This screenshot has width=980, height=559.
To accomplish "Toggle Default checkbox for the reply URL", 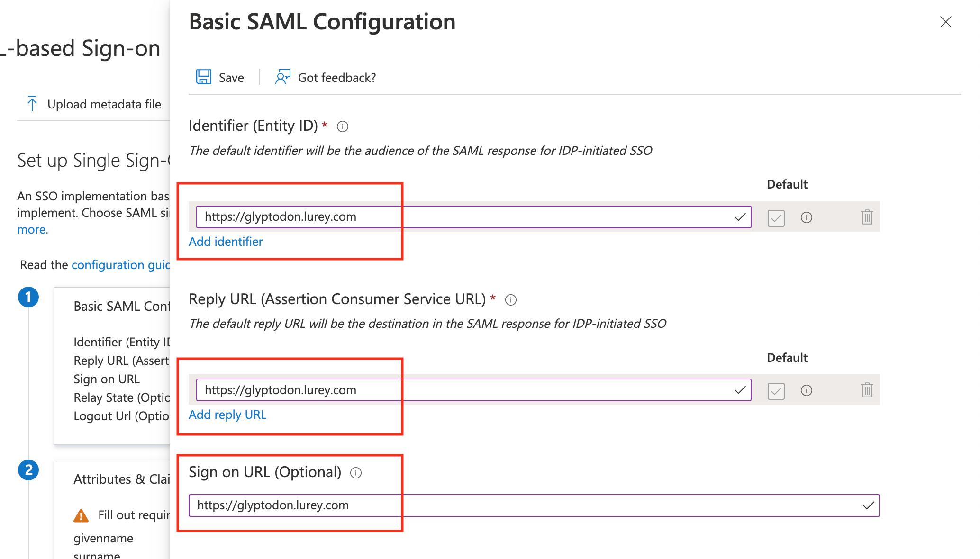I will tap(776, 391).
